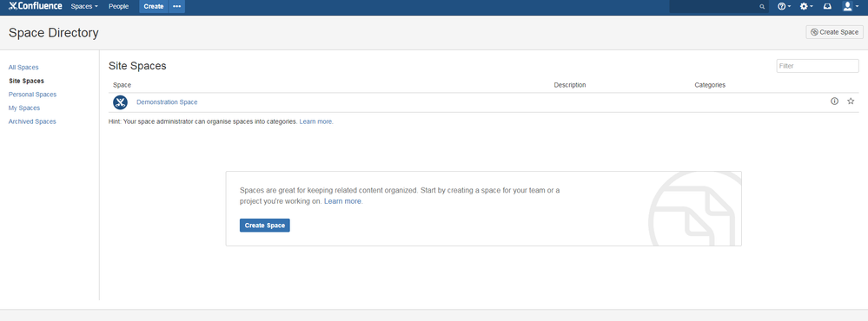Select All Spaces in sidebar
Viewport: 868px width, 321px height.
pos(23,68)
